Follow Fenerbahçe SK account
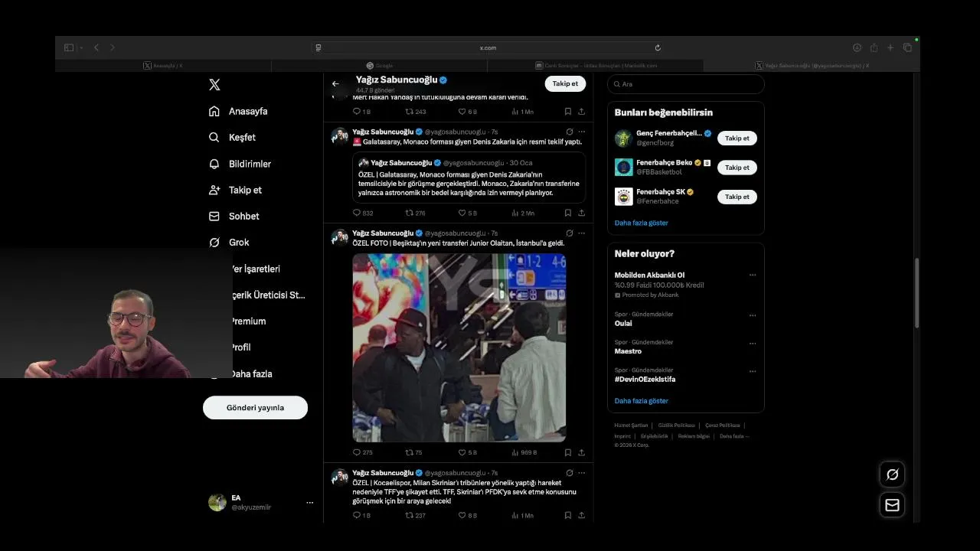The image size is (980, 551). coord(737,197)
